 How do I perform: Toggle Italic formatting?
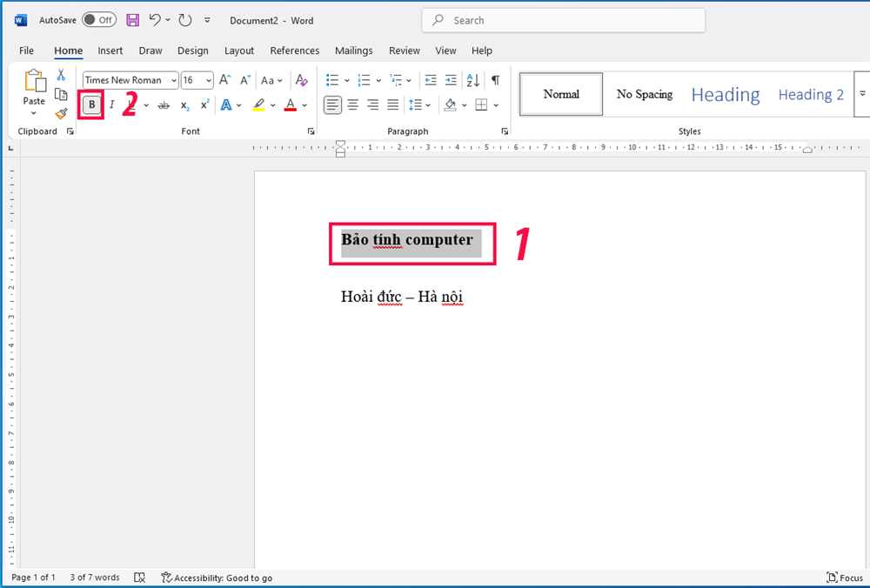[x=111, y=105]
